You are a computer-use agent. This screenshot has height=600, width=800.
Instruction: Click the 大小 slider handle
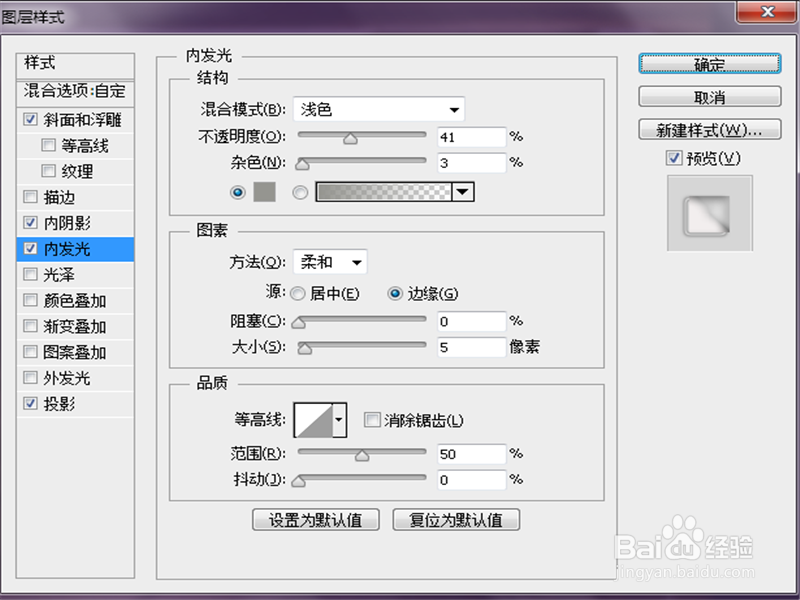[305, 348]
